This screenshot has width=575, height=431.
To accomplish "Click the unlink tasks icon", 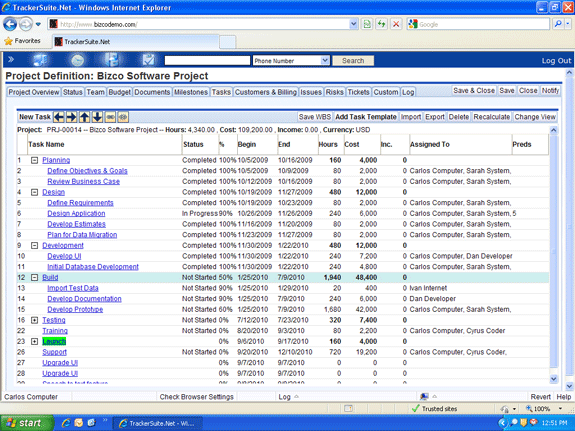I will [123, 117].
